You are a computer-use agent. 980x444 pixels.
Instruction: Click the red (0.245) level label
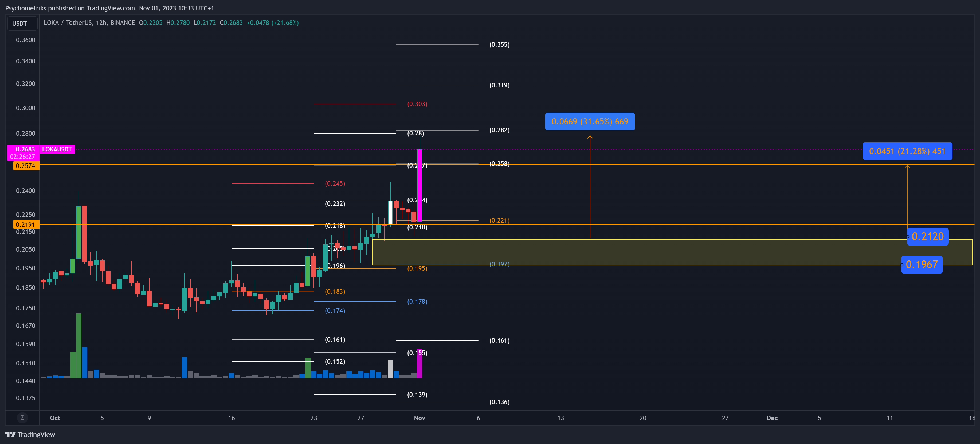[x=335, y=183]
